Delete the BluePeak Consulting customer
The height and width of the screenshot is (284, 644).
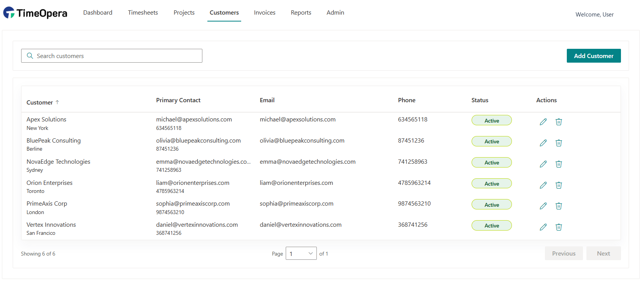pyautogui.click(x=559, y=143)
